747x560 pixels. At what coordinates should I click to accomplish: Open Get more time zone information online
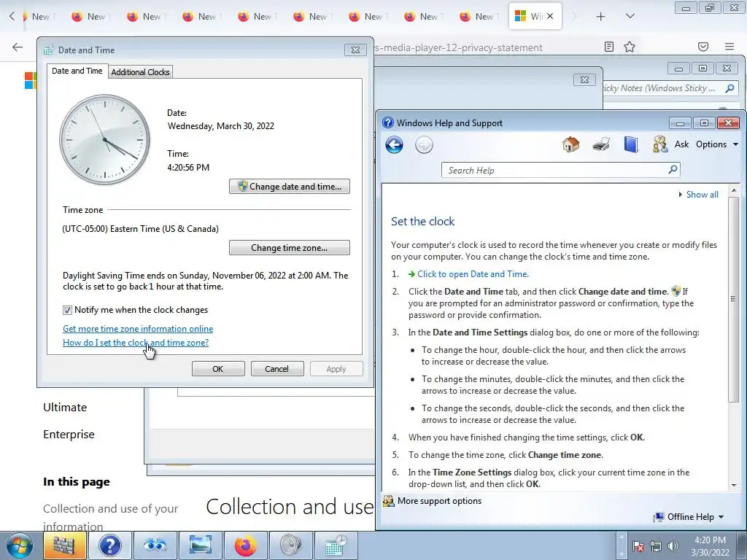(x=138, y=329)
